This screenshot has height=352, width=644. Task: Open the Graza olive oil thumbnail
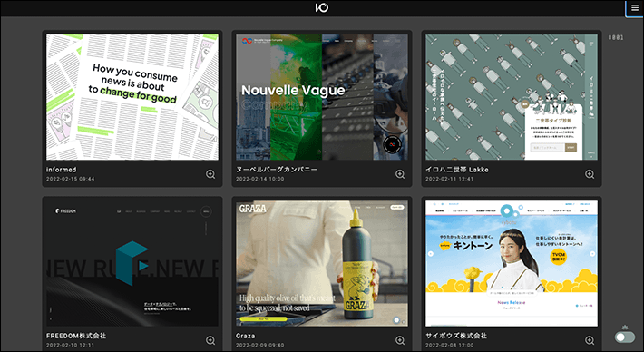pyautogui.click(x=322, y=264)
